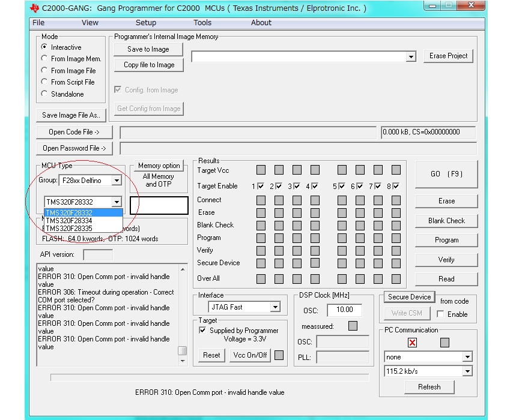Click the Memory option button

(x=159, y=166)
